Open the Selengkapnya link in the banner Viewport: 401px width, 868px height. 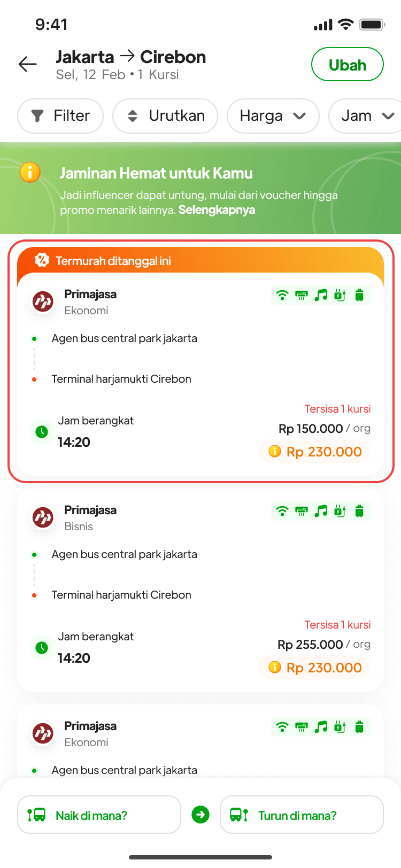[x=217, y=210]
